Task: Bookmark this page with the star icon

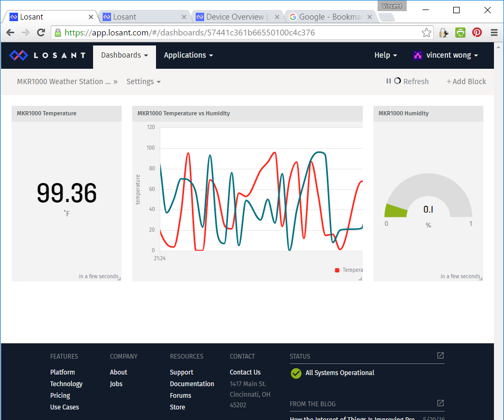Action: [x=426, y=32]
